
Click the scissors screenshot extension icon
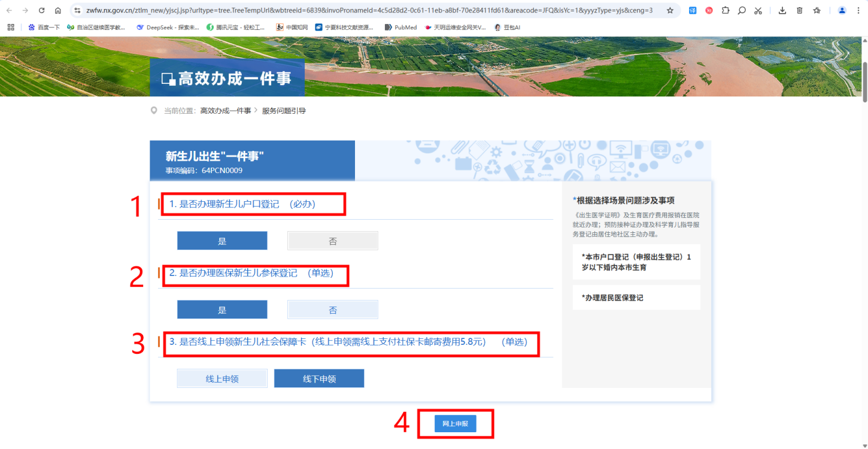coord(758,10)
